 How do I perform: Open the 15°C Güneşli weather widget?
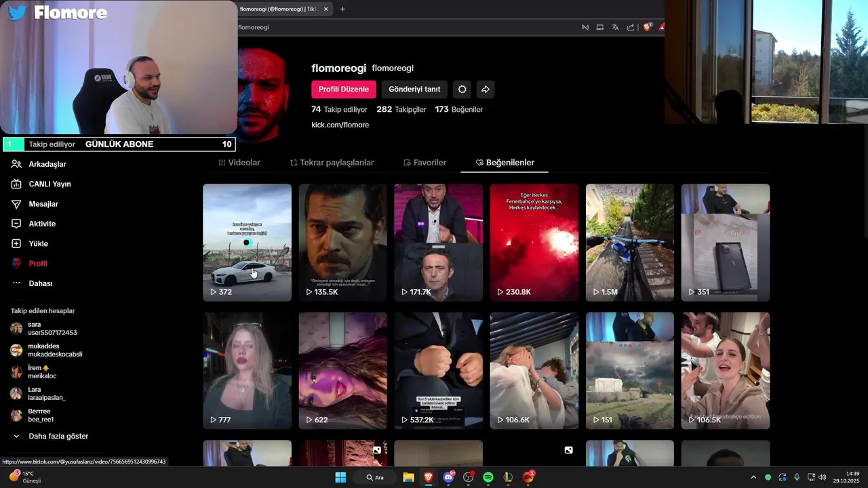point(25,477)
